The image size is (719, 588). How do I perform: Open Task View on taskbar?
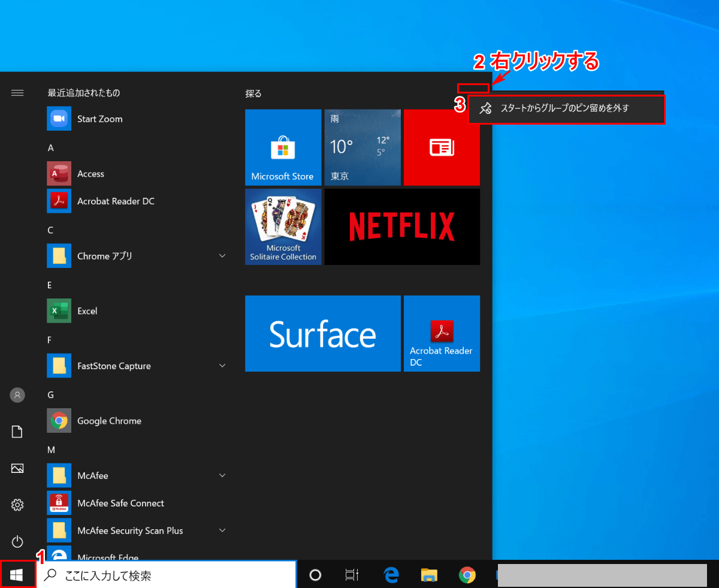tap(352, 575)
